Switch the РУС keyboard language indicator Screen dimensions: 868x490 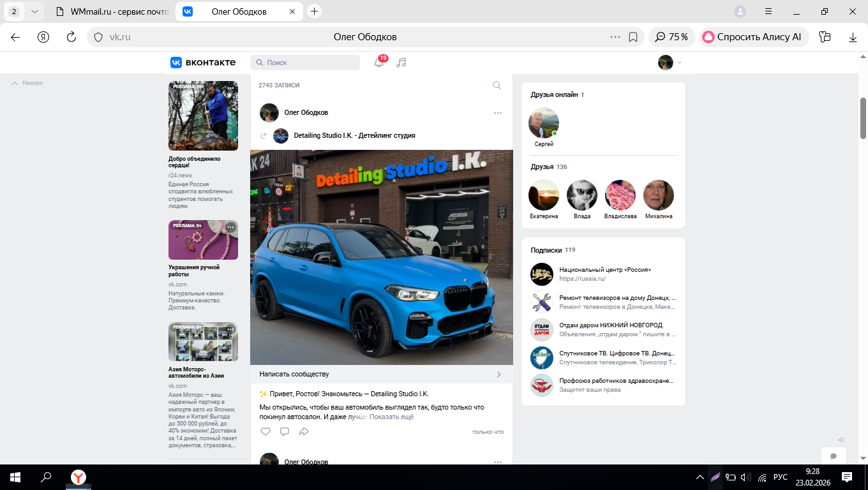[x=780, y=477]
